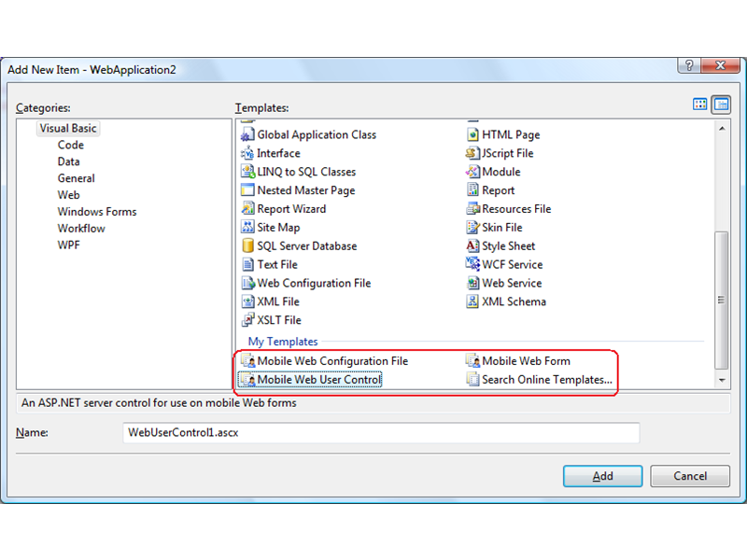Click the 'Resources File' text label
This screenshot has width=747, height=560.
[516, 209]
